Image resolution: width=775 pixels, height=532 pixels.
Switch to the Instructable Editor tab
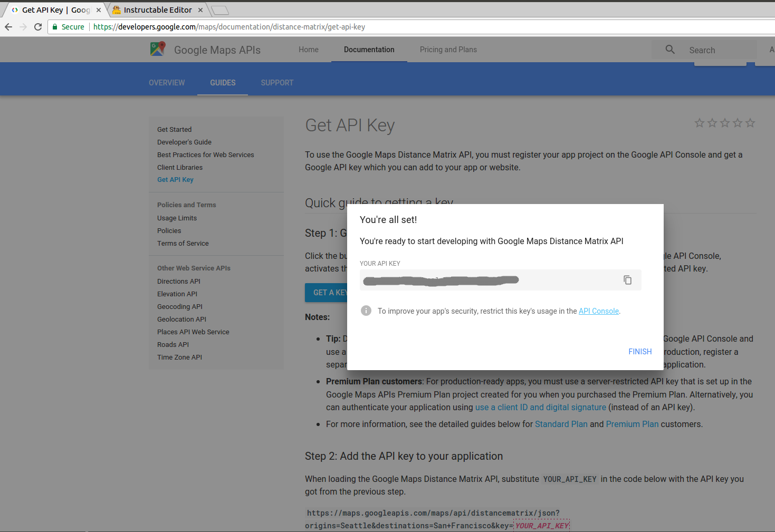(158, 10)
